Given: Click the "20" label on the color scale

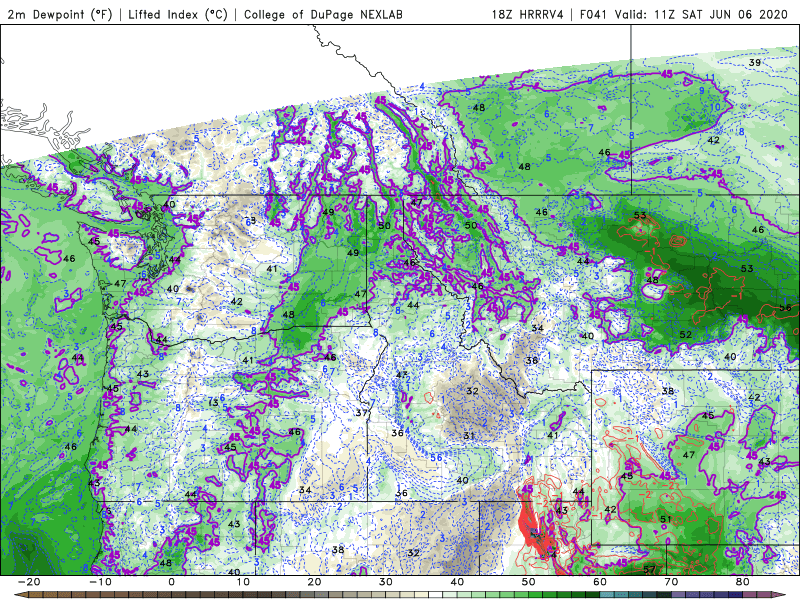Looking at the screenshot, I should pyautogui.click(x=314, y=582).
